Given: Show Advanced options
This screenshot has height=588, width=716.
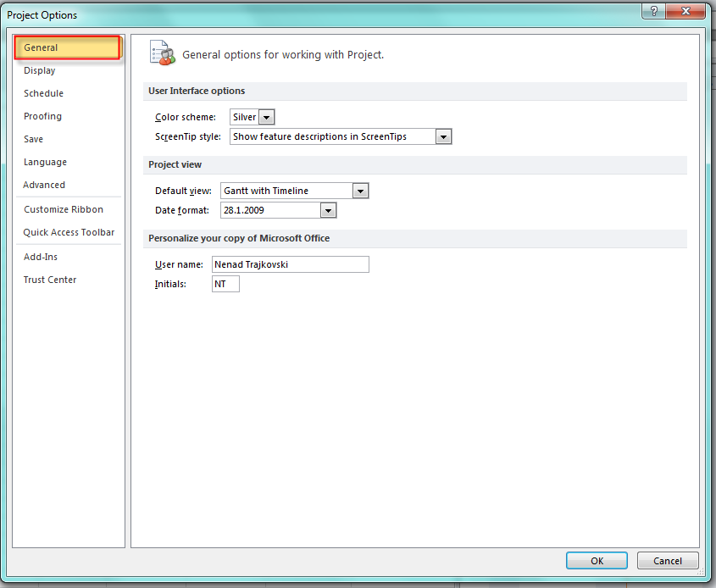Looking at the screenshot, I should click(44, 186).
